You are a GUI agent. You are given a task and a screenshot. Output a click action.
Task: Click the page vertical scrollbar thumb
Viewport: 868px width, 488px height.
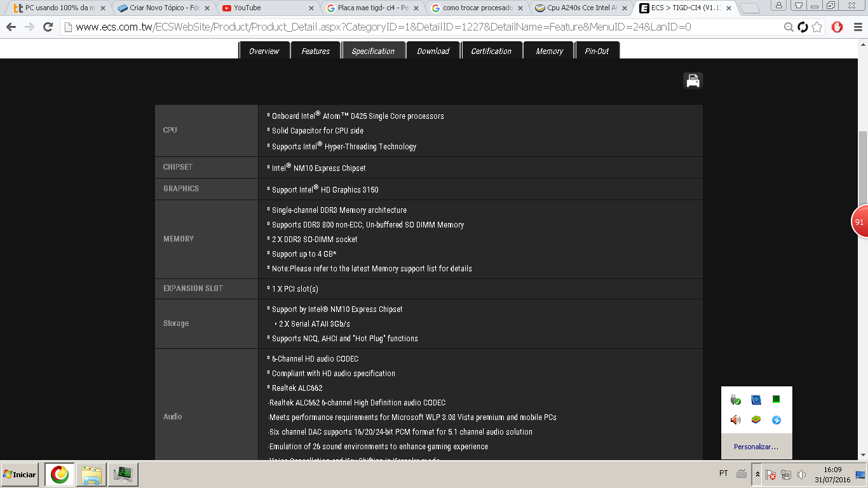[863, 168]
